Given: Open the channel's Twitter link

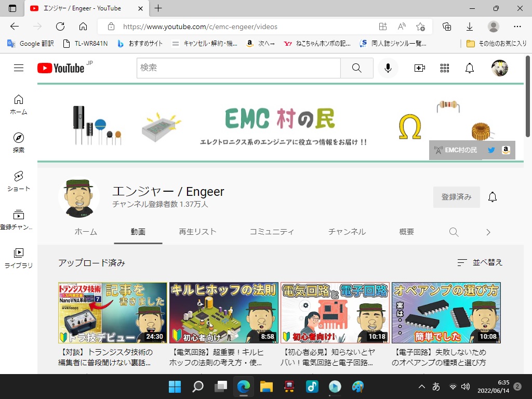Looking at the screenshot, I should (491, 150).
